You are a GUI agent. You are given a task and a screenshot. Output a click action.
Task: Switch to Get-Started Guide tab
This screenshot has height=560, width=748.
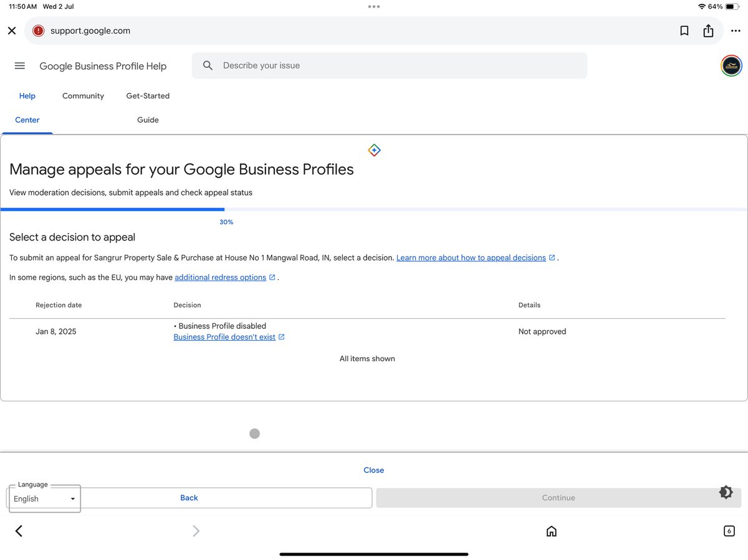148,108
